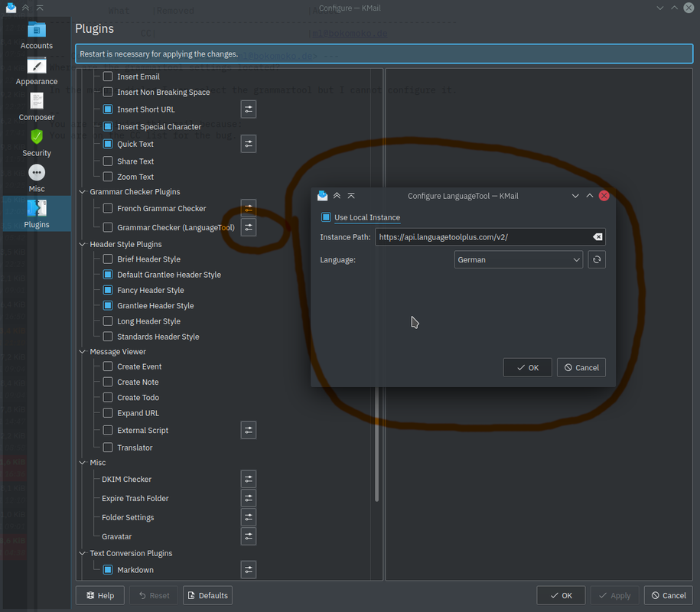700x612 pixels.
Task: Collapse the Header Style Plugins group
Action: coord(82,244)
